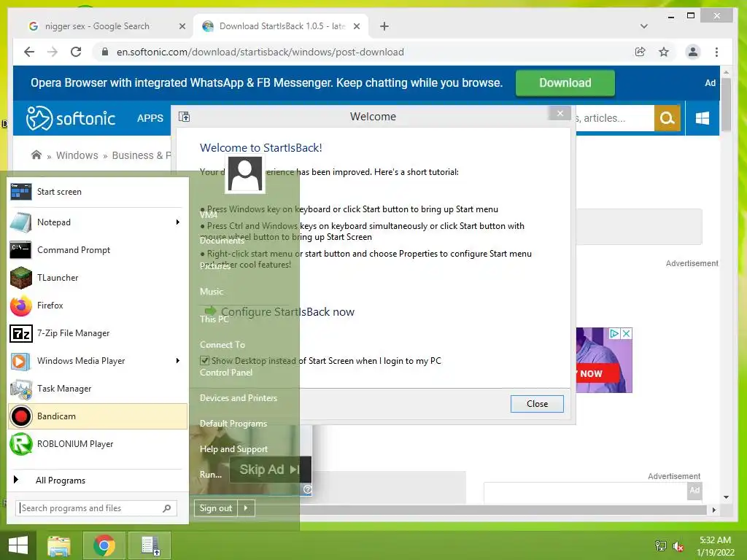Screen dimensions: 747x560
Task: Click the green Download button in Opera ad
Action: pos(565,83)
